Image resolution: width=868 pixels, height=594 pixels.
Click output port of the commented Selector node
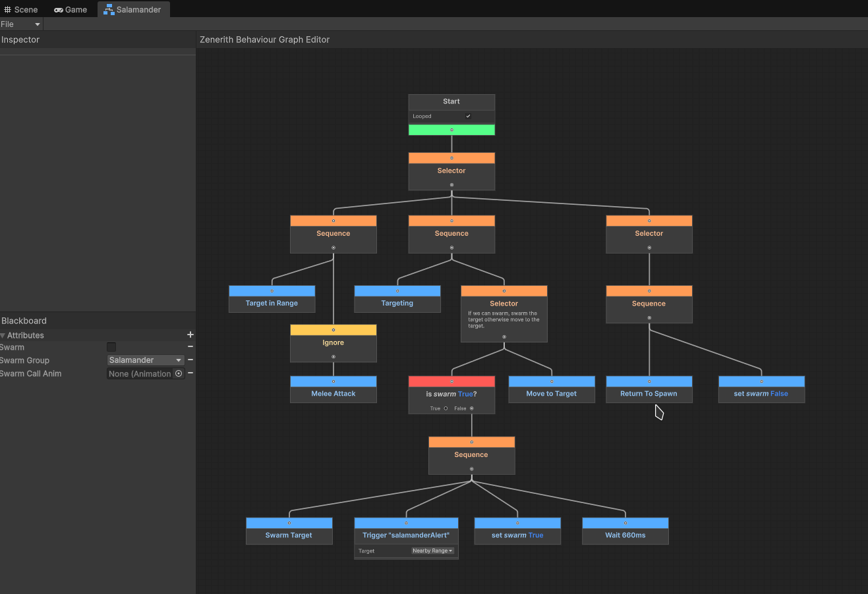[x=504, y=337]
